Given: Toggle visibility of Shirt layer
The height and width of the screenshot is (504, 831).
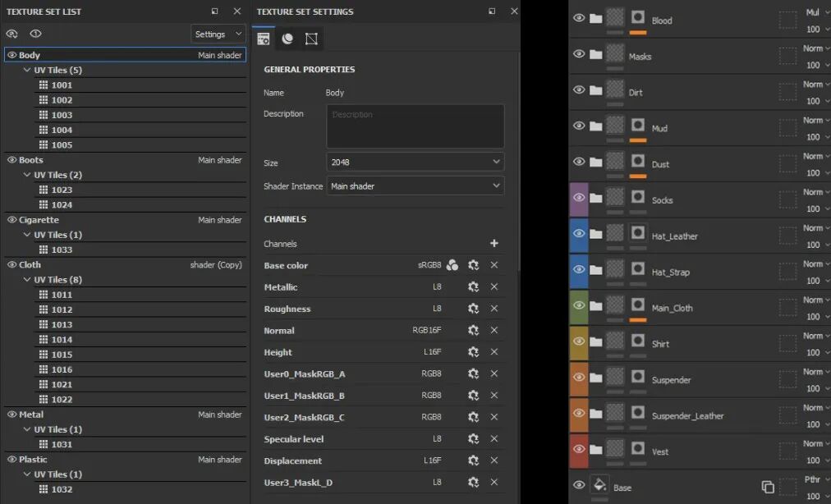Looking at the screenshot, I should coord(579,341).
